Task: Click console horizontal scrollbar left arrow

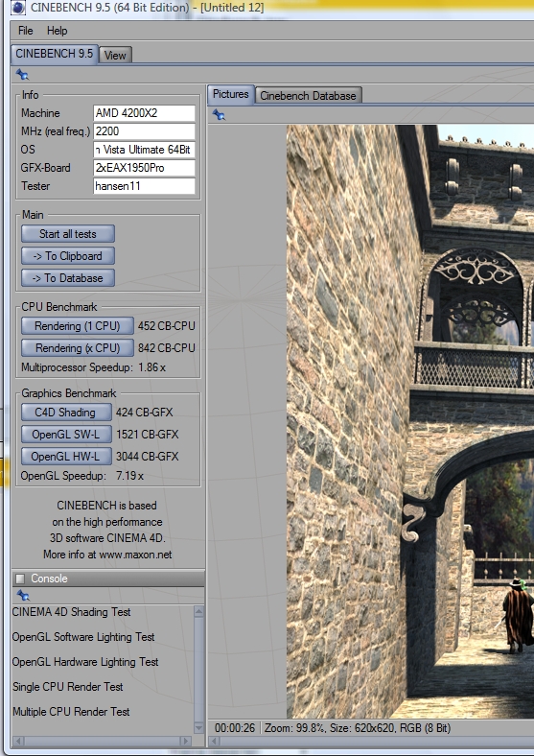Action: (x=18, y=741)
